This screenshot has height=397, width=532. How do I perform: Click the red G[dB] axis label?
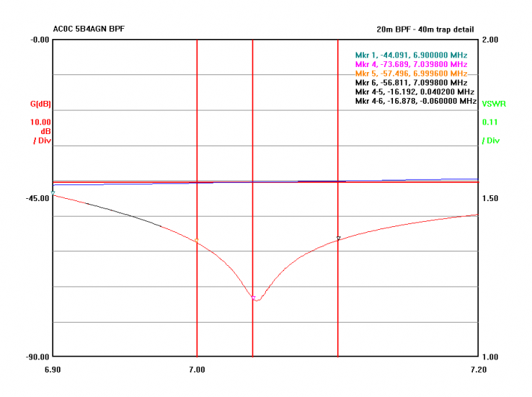41,104
